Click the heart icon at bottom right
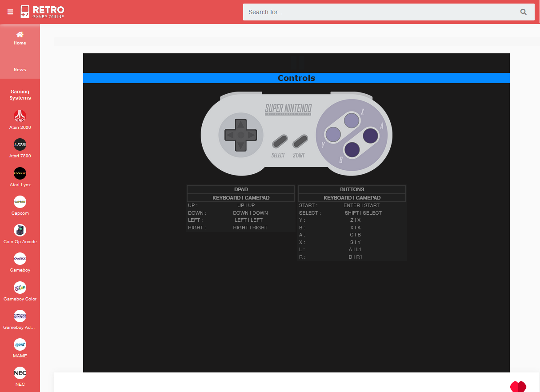The image size is (540, 392). (517, 387)
